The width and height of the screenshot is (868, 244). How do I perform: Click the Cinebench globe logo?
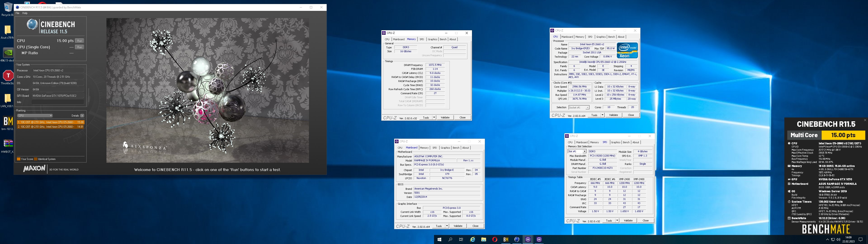32,25
